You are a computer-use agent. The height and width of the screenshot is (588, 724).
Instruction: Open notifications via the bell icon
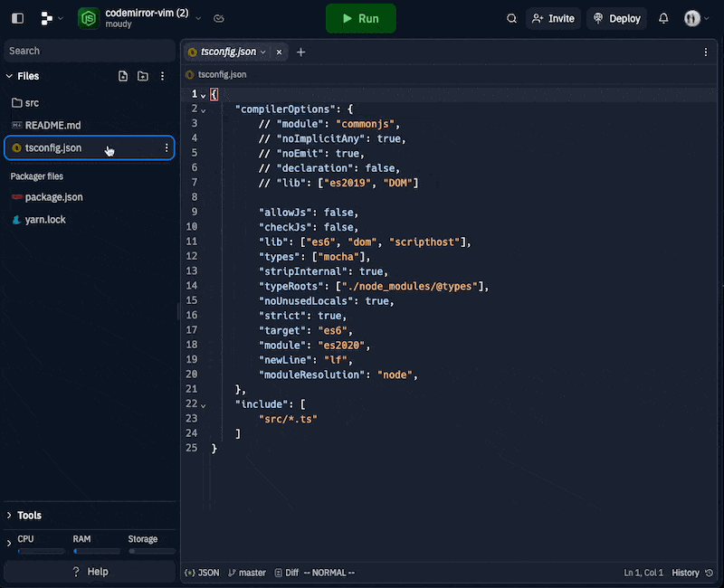click(663, 18)
